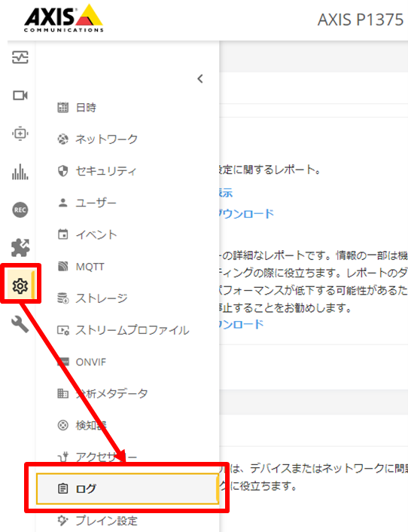The image size is (408, 532).
Task: Open the イベント menu item
Action: pyautogui.click(x=127, y=234)
